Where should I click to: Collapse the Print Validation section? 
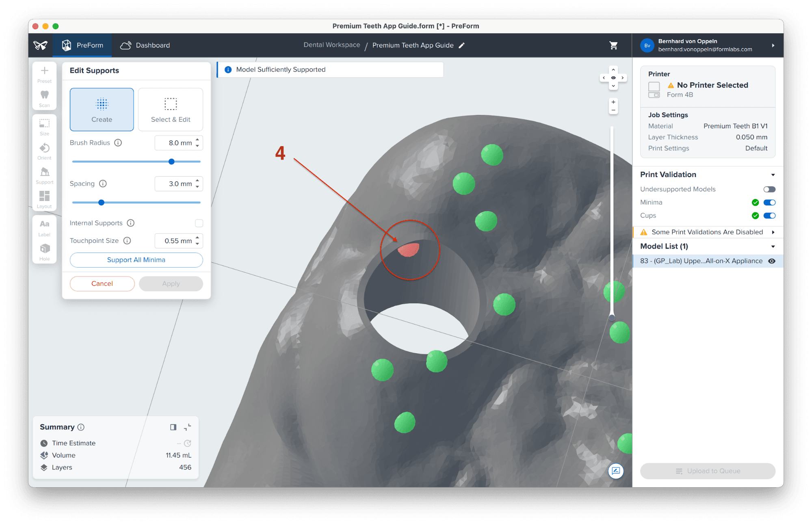773,175
